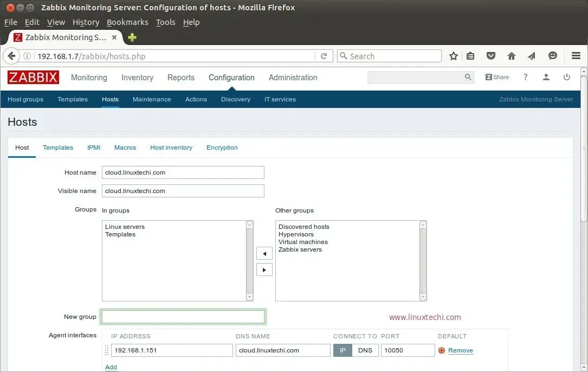The image size is (588, 372).
Task: Go to Hosts submenu item
Action: coord(110,99)
